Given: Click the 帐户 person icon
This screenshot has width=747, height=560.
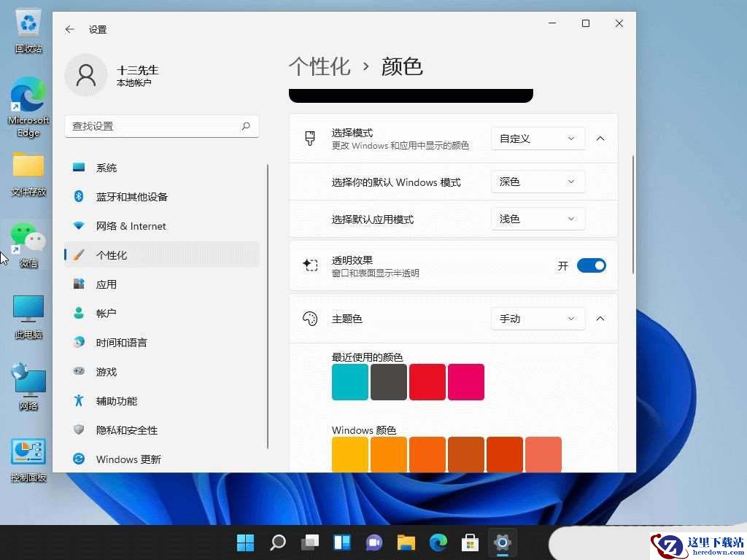Looking at the screenshot, I should [x=79, y=313].
